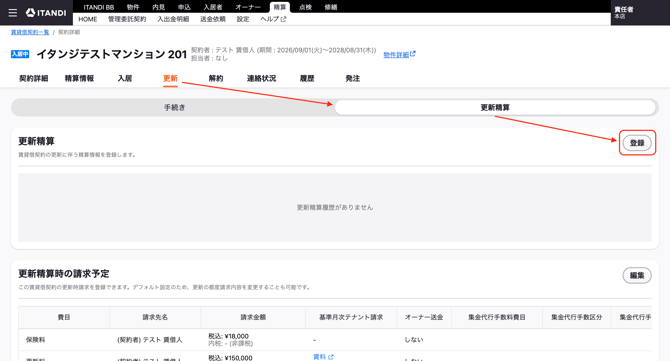Open the ITANDI BB top menu
Image resolution: width=670 pixels, height=361 pixels.
(99, 7)
